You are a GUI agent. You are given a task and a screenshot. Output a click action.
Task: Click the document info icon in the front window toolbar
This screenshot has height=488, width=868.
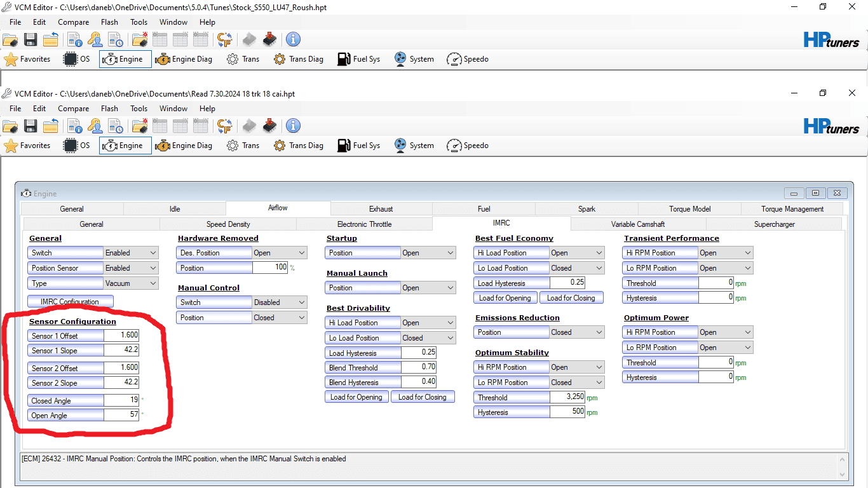[x=75, y=126]
